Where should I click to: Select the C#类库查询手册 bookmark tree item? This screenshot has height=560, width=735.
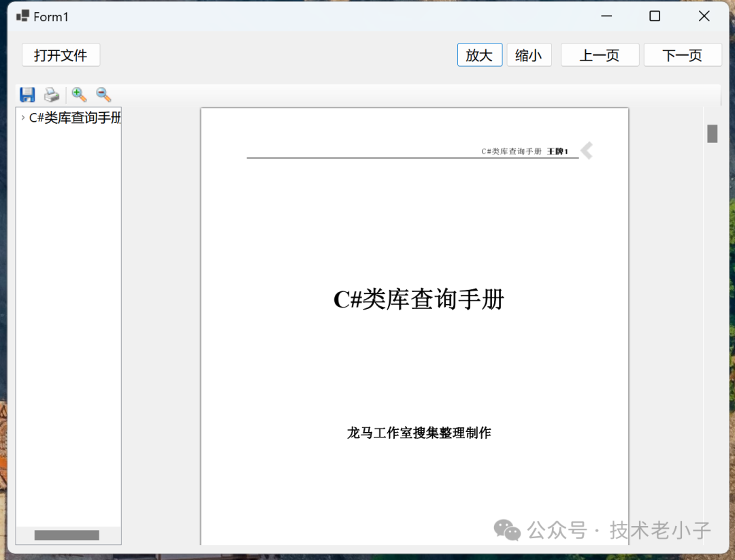coord(75,118)
